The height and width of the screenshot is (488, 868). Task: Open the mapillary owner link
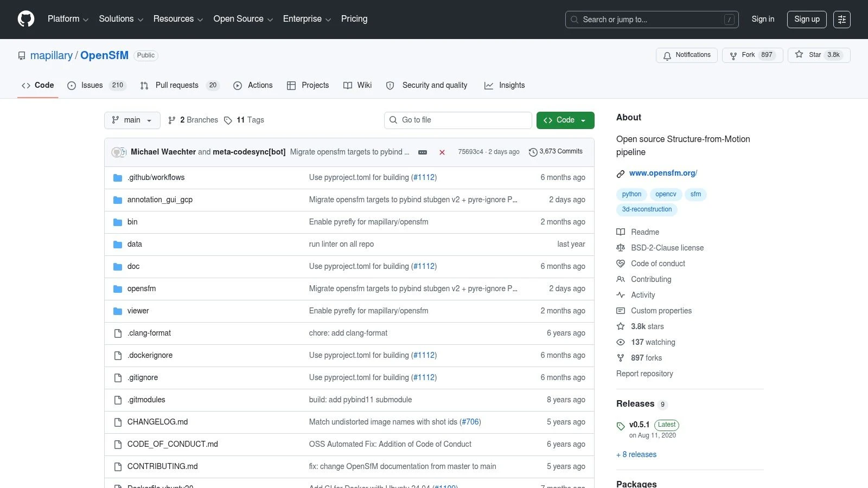pyautogui.click(x=52, y=55)
